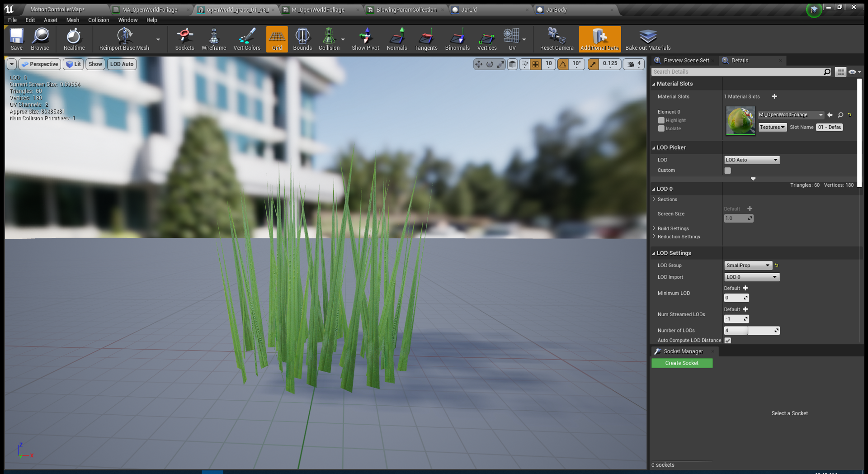The height and width of the screenshot is (474, 868).
Task: Open Perspective view type menu
Action: coord(40,64)
